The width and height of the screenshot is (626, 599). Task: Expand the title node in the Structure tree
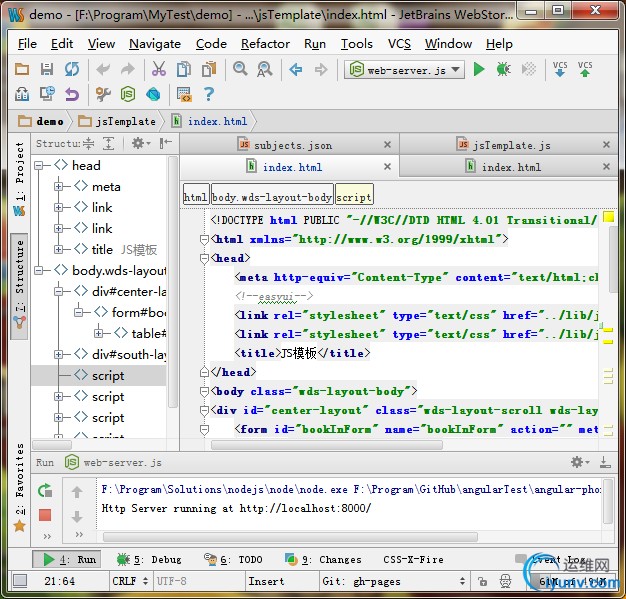pos(59,250)
